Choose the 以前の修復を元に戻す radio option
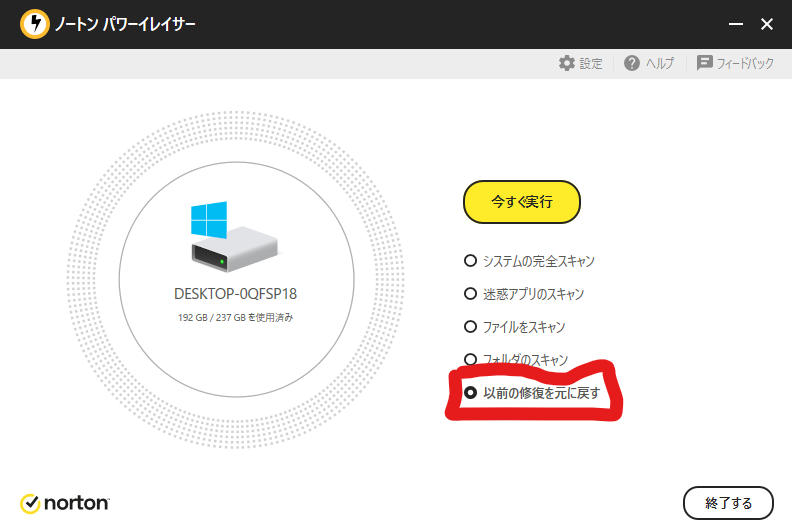The height and width of the screenshot is (528, 792). pos(470,392)
